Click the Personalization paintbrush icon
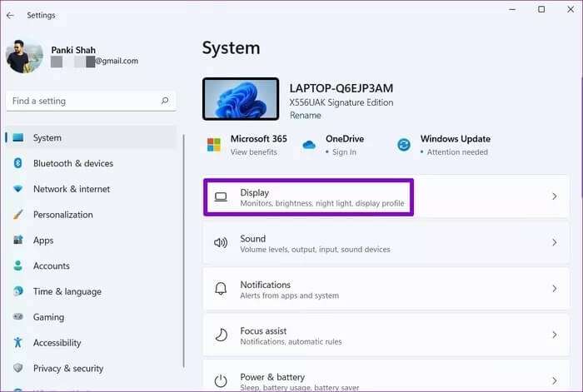The image size is (583, 392). click(x=17, y=215)
